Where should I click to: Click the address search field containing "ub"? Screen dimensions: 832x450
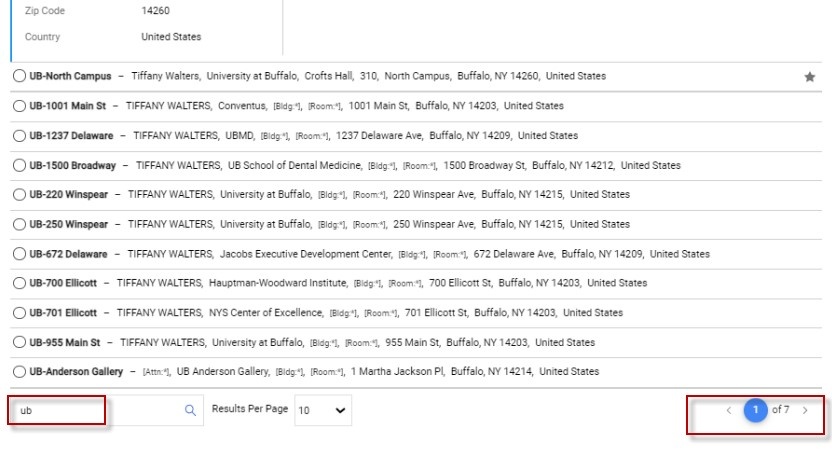[x=95, y=410]
